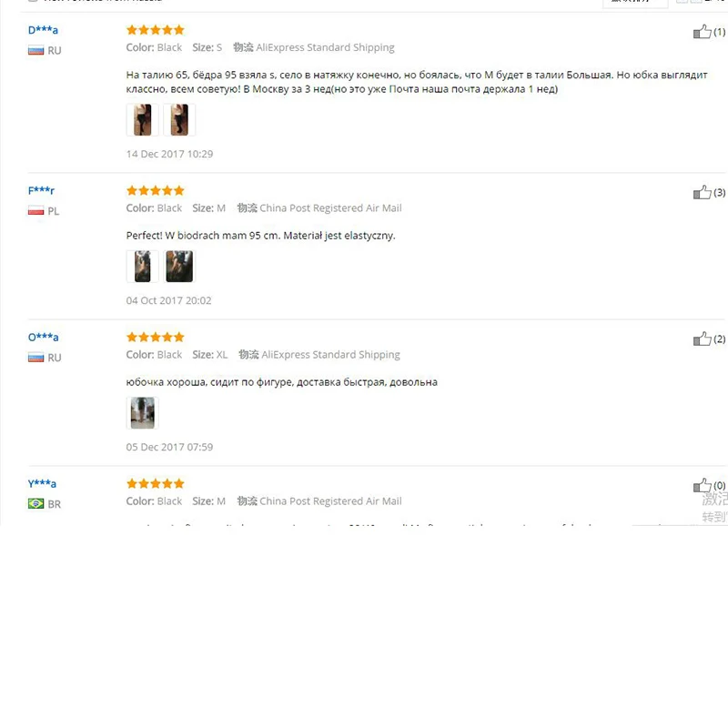
Task: Open reviewer profile F***r
Action: pyautogui.click(x=41, y=191)
